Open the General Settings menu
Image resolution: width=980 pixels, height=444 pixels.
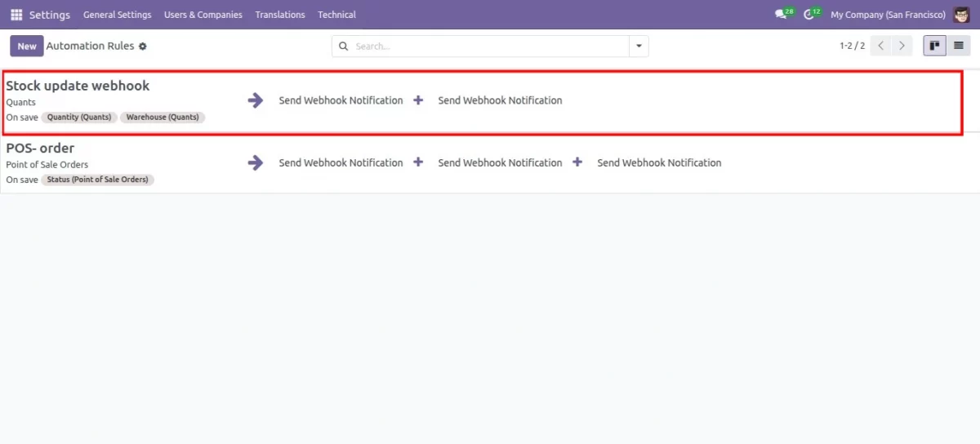(x=117, y=15)
